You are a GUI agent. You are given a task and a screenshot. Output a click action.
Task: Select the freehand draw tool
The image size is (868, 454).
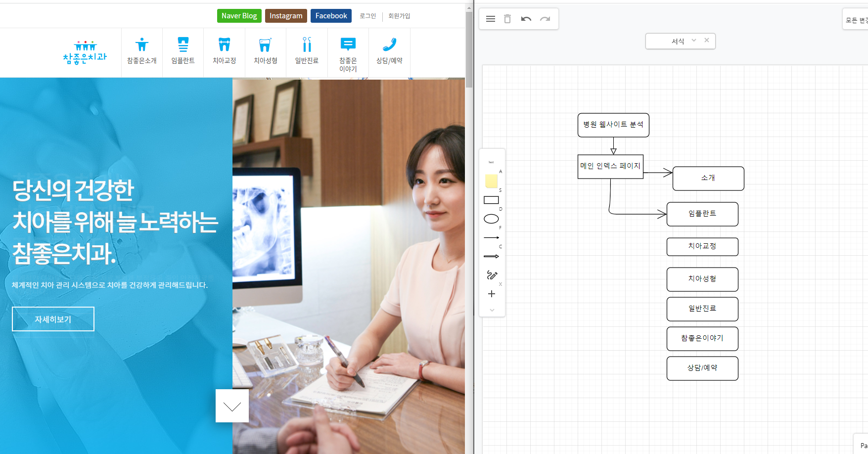point(492,275)
